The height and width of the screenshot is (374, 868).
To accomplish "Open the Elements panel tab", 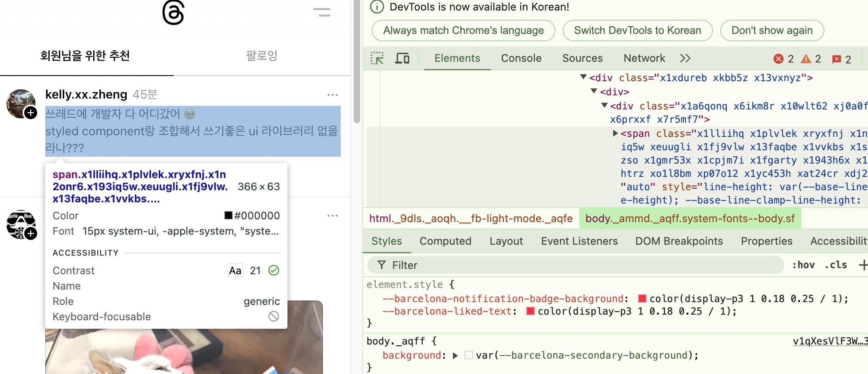I will pyautogui.click(x=457, y=58).
